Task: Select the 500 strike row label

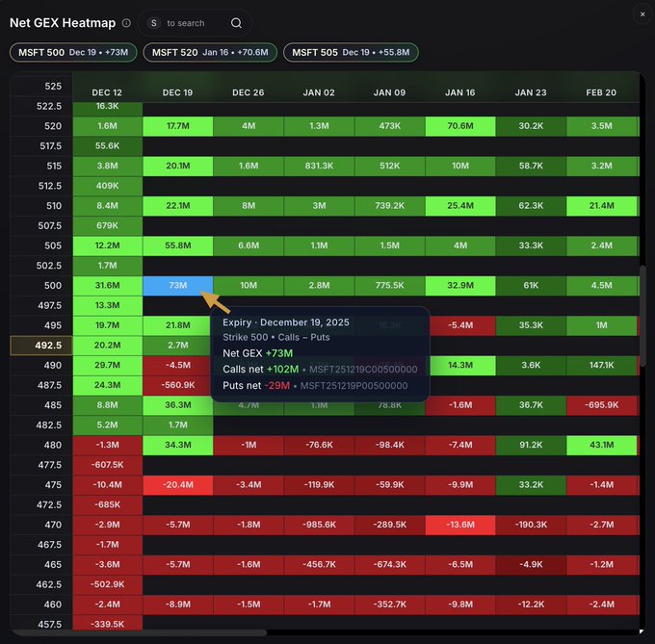Action: tap(41, 286)
